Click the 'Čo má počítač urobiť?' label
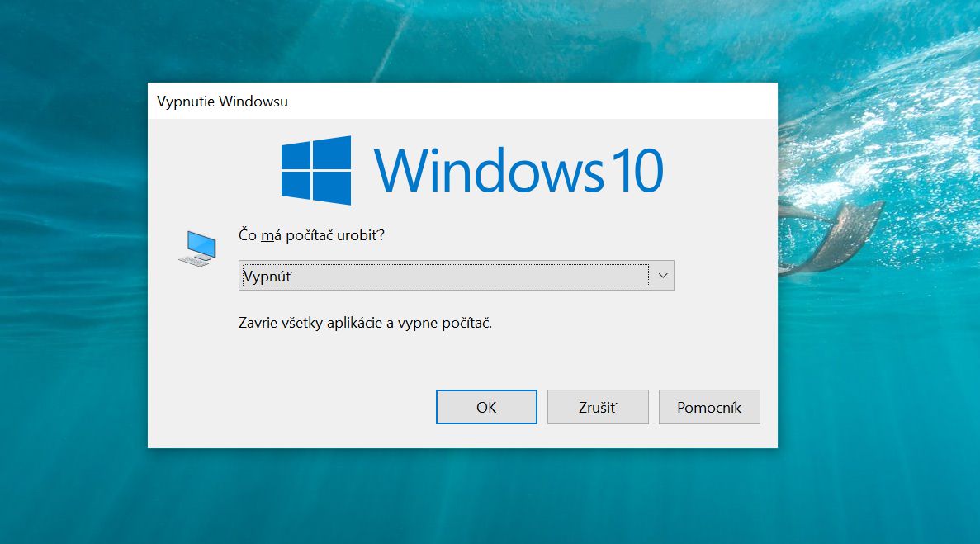This screenshot has height=544, width=980. (311, 235)
